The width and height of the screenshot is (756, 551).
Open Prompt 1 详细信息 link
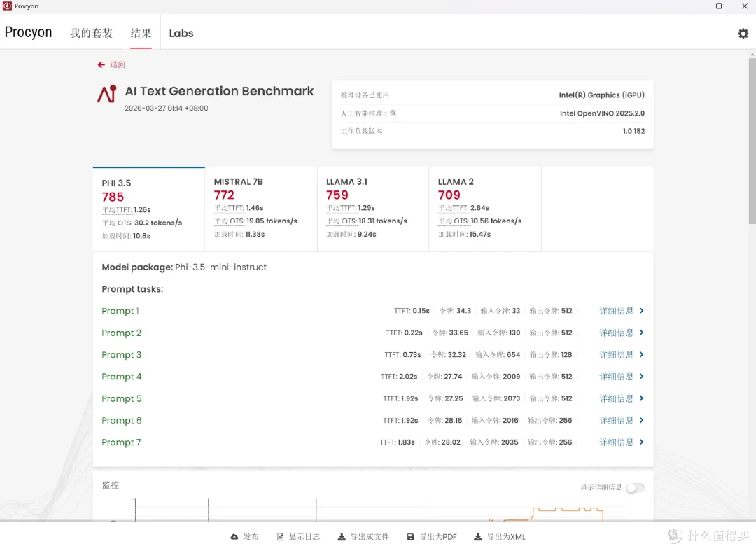(x=616, y=311)
